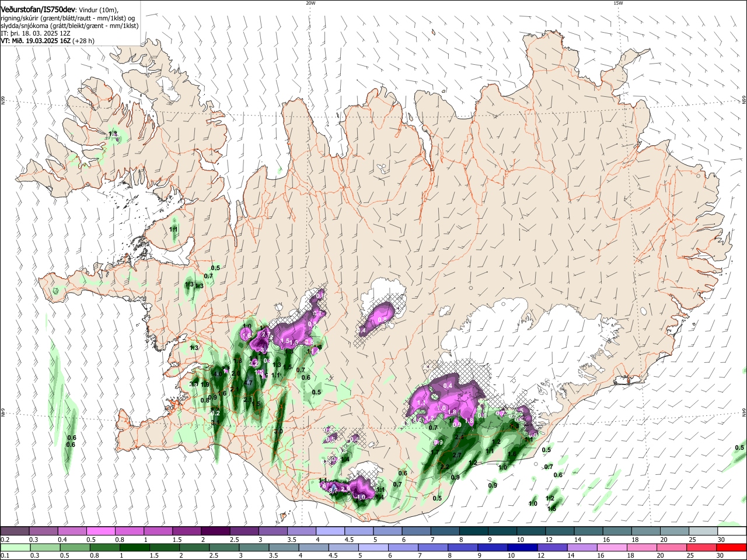747x560 pixels.
Task: Select the bright pink 0.5 swatch in the upper legend row
Action: pyautogui.click(x=101, y=531)
